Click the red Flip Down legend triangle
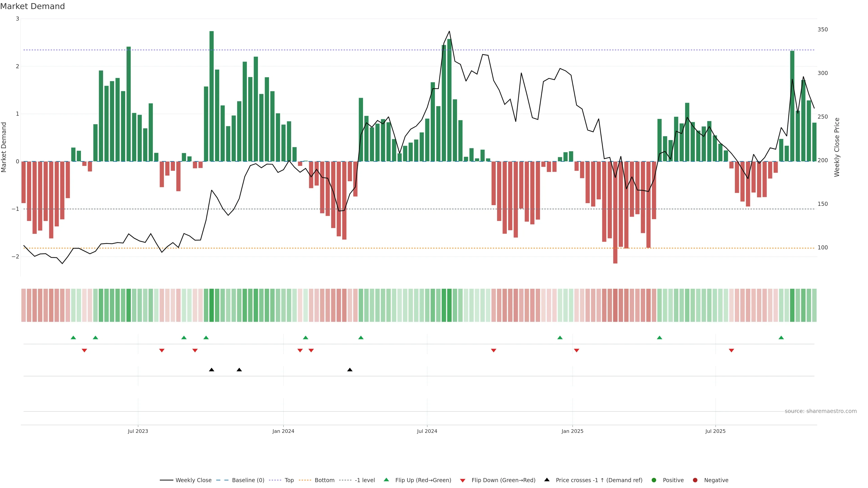 tap(463, 480)
